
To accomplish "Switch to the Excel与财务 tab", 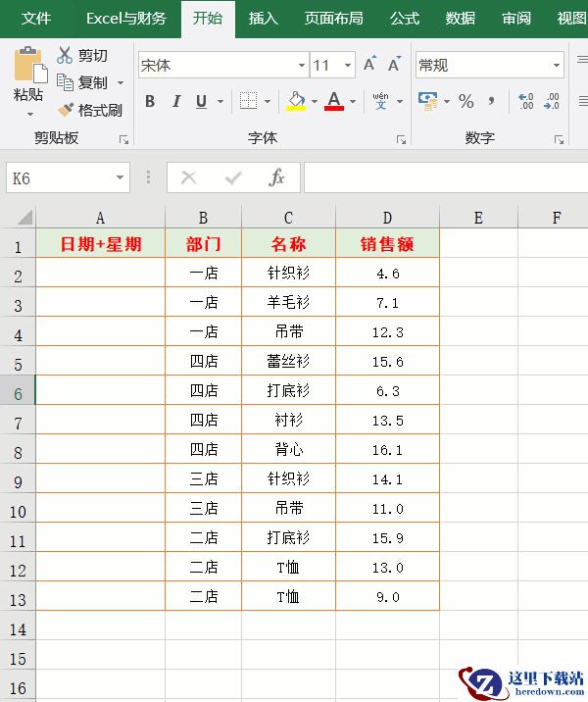I will [x=126, y=19].
